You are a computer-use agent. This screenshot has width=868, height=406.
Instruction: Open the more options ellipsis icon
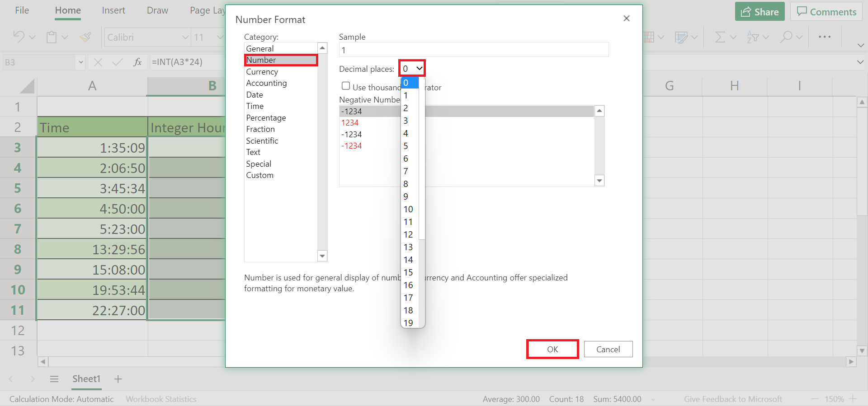coord(825,37)
